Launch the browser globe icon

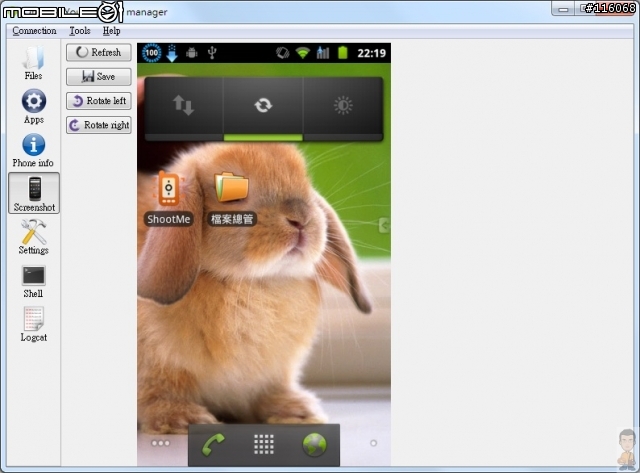click(314, 445)
